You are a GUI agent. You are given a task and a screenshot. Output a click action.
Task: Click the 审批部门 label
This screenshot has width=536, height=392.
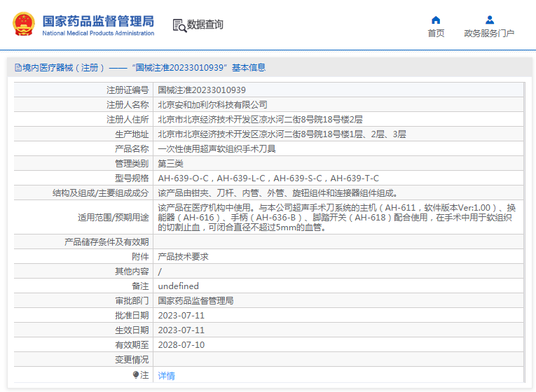point(132,300)
